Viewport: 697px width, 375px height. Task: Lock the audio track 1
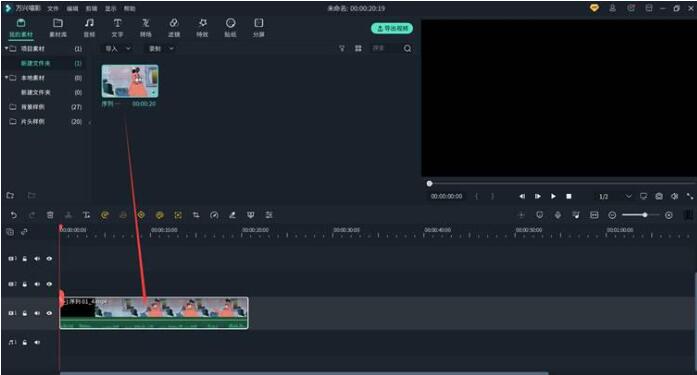[25, 343]
